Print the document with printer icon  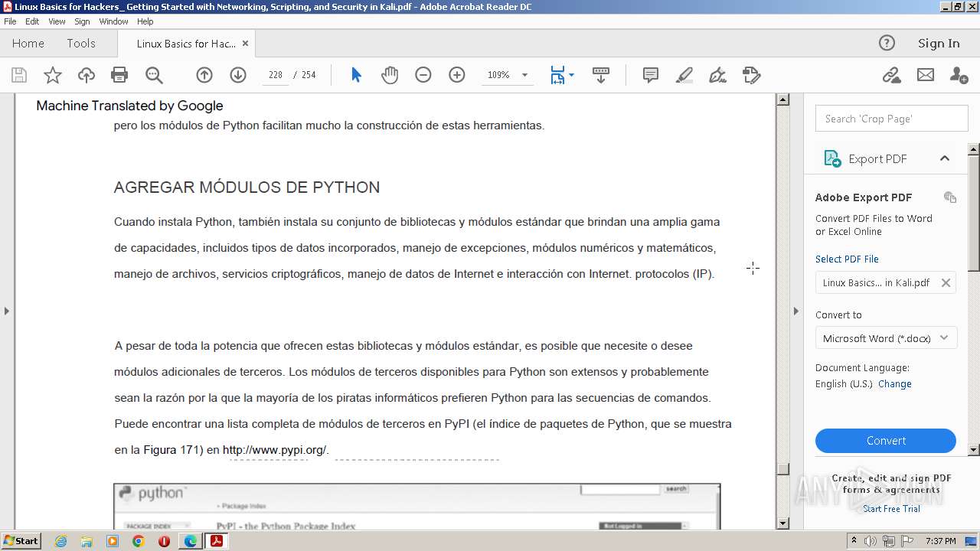coord(119,75)
